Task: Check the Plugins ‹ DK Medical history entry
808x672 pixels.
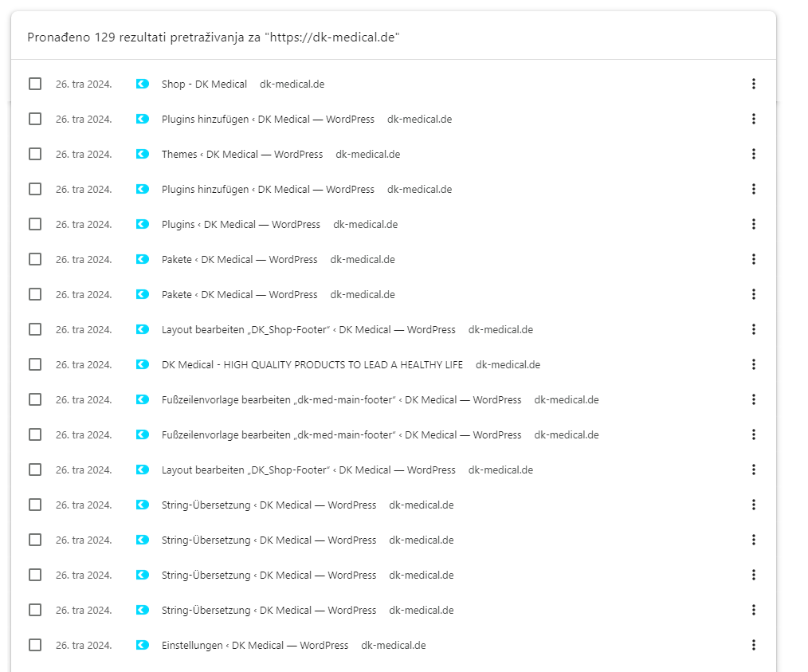Action: click(x=35, y=224)
